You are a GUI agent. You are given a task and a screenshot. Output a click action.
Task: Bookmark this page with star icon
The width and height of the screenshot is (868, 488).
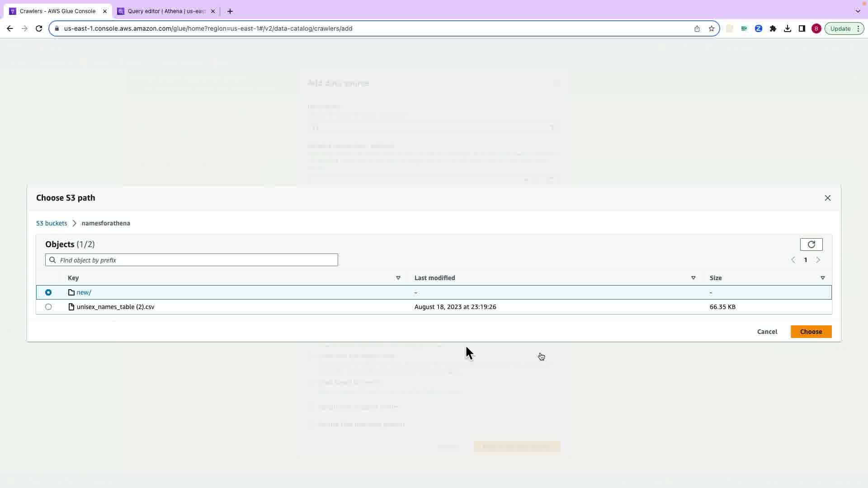coord(711,28)
